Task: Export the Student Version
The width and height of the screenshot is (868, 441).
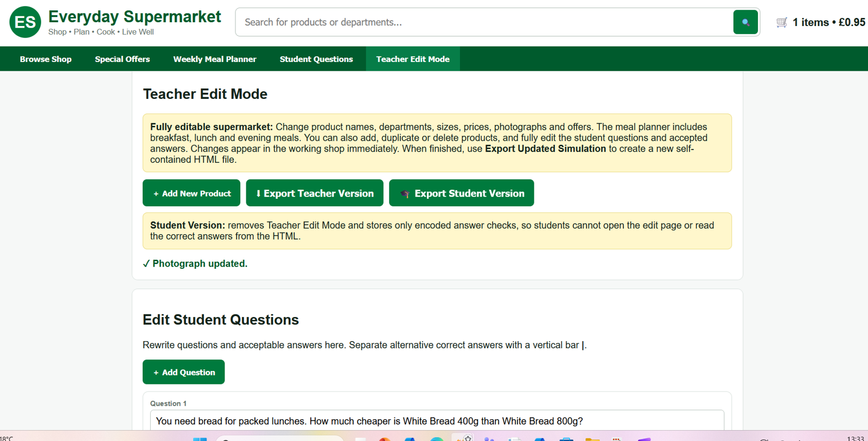Action: click(462, 193)
